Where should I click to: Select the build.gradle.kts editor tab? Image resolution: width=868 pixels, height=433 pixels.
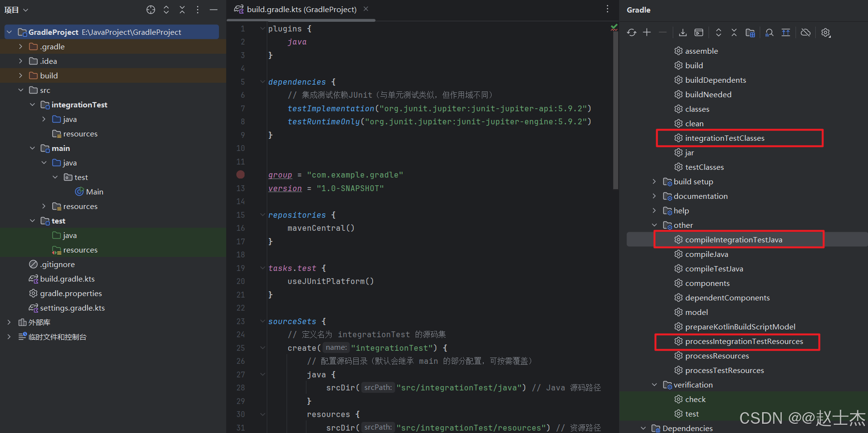[302, 9]
